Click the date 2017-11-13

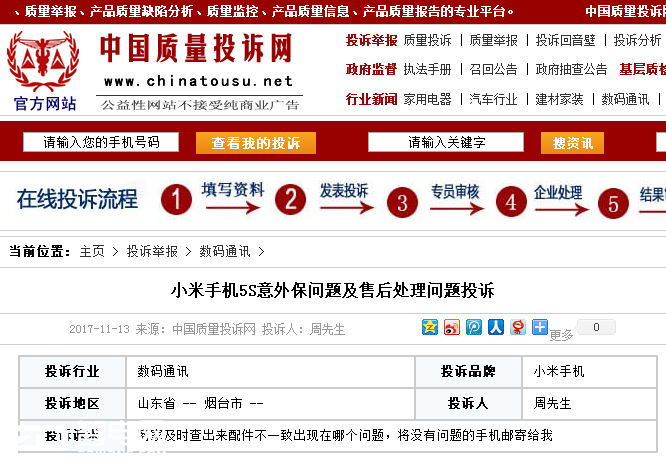[99, 329]
